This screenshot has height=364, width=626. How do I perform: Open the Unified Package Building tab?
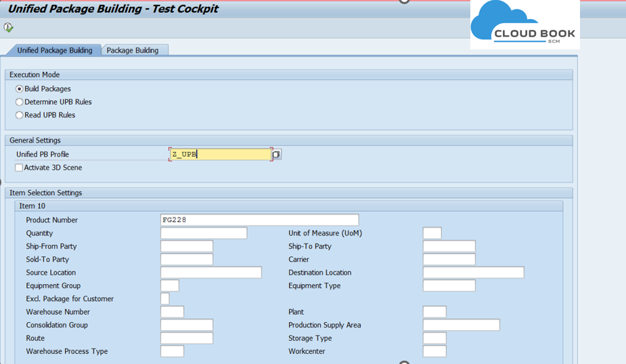tap(54, 50)
